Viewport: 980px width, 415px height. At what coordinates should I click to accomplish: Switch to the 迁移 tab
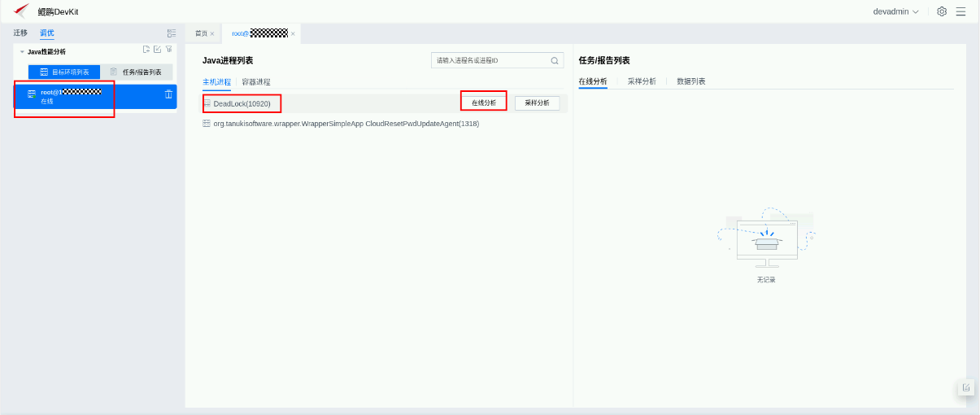point(20,33)
